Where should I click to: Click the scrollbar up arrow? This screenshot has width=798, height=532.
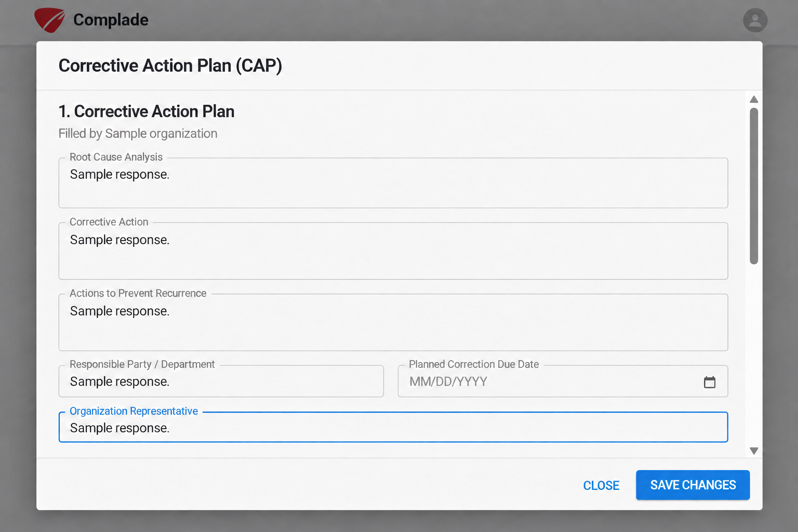[x=754, y=99]
